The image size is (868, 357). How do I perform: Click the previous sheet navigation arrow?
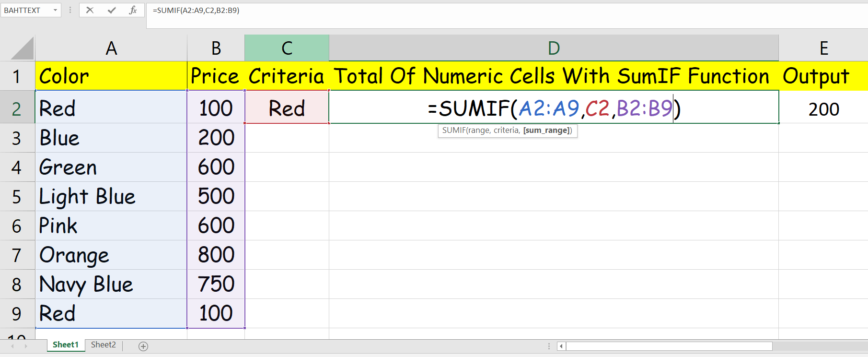12,346
